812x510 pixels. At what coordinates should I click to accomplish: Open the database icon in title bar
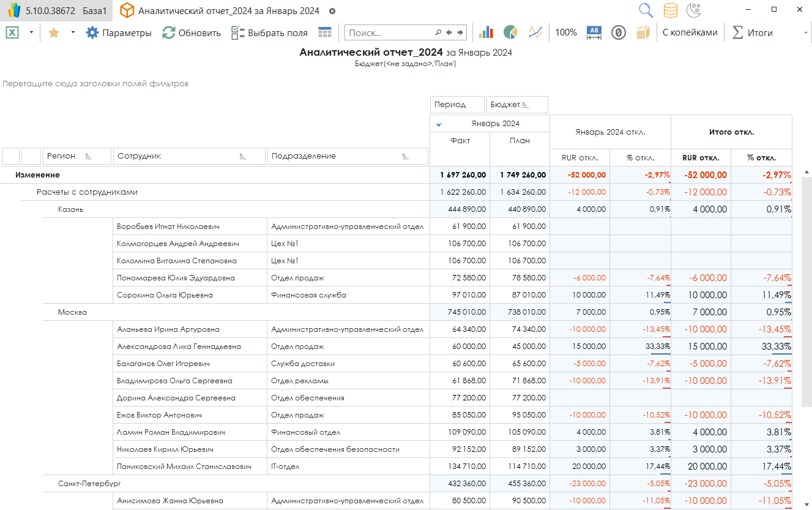coord(671,10)
